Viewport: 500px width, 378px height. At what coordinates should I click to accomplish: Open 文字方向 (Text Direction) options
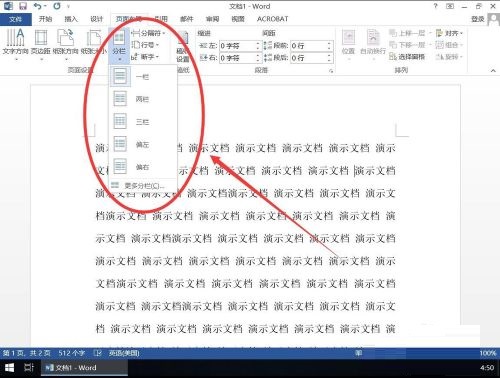16,45
